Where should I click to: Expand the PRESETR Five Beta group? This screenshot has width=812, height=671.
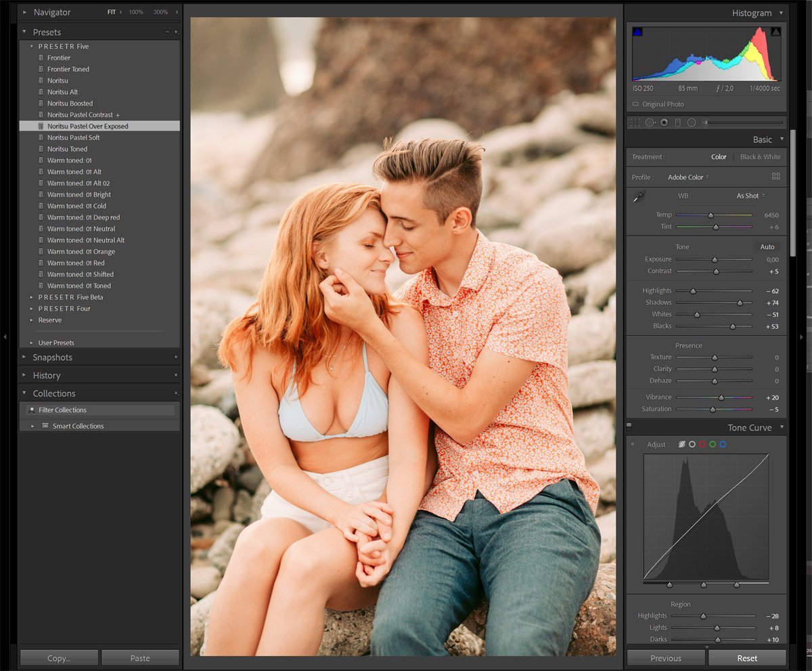31,297
